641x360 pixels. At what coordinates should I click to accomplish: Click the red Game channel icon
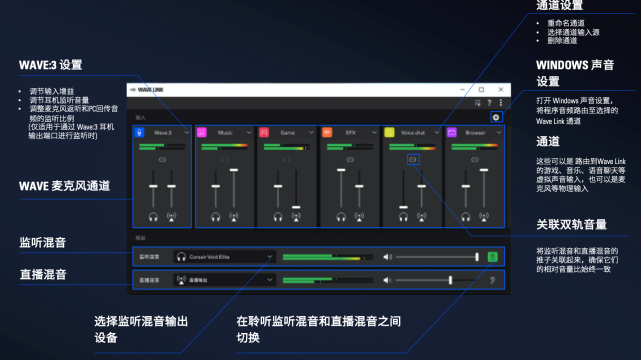point(264,132)
